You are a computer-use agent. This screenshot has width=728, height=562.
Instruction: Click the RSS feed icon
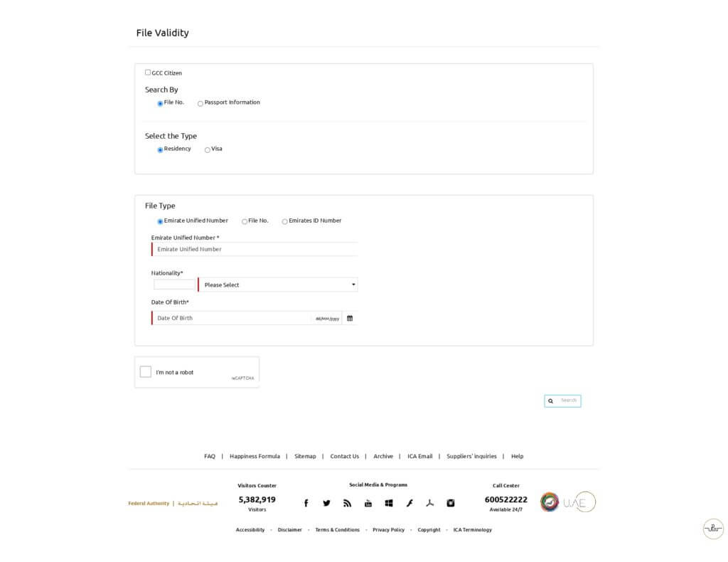click(347, 503)
